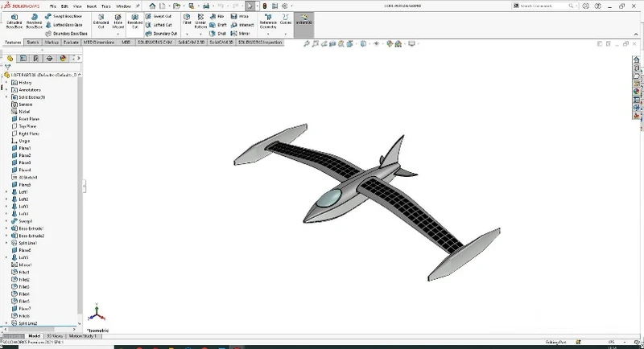Click the select cursor tool in top toolbar
The image size is (644, 349).
[x=250, y=6]
